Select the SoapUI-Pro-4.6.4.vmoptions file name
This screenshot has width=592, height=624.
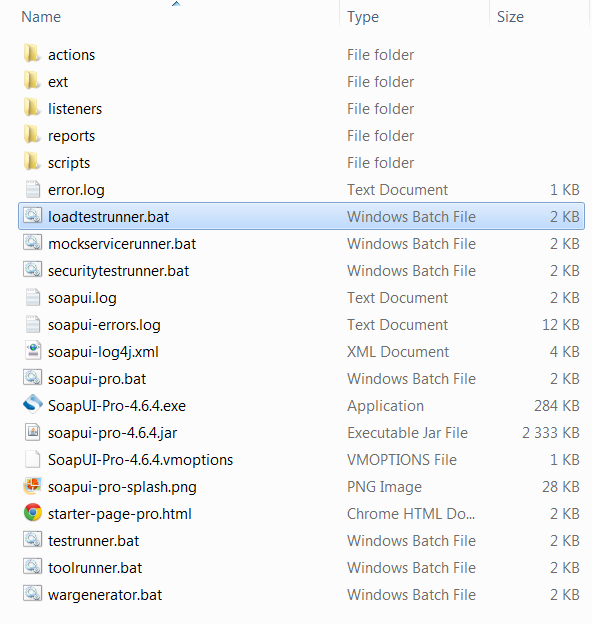point(140,460)
